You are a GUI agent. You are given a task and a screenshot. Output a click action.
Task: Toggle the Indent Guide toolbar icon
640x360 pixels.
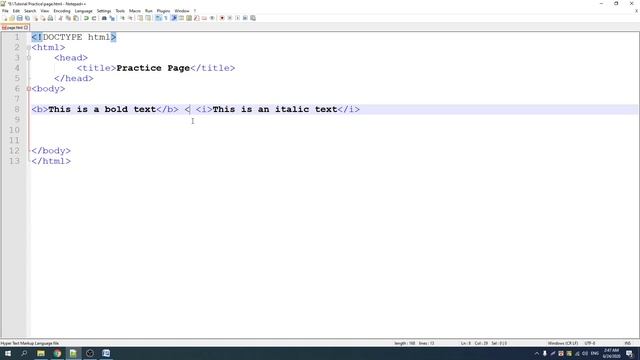[x=174, y=18]
